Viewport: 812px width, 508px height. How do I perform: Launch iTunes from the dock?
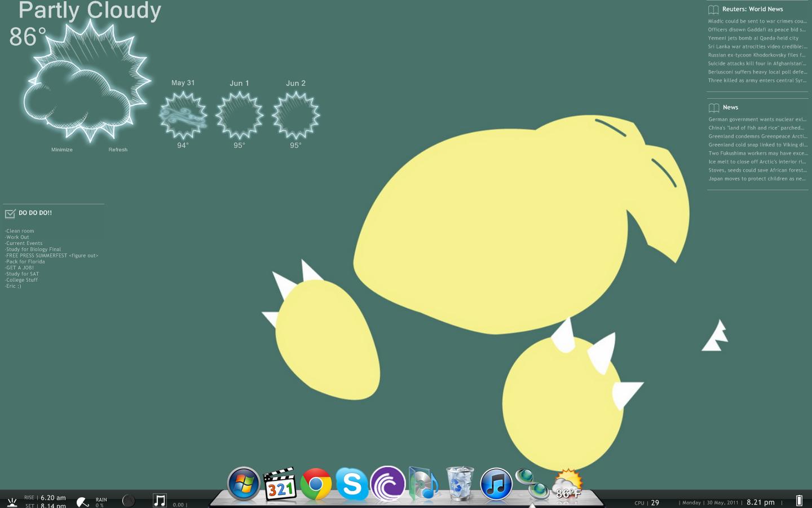click(x=496, y=484)
